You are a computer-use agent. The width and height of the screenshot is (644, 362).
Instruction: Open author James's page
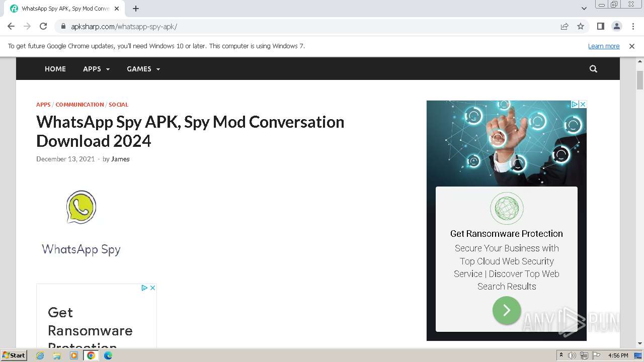(120, 159)
